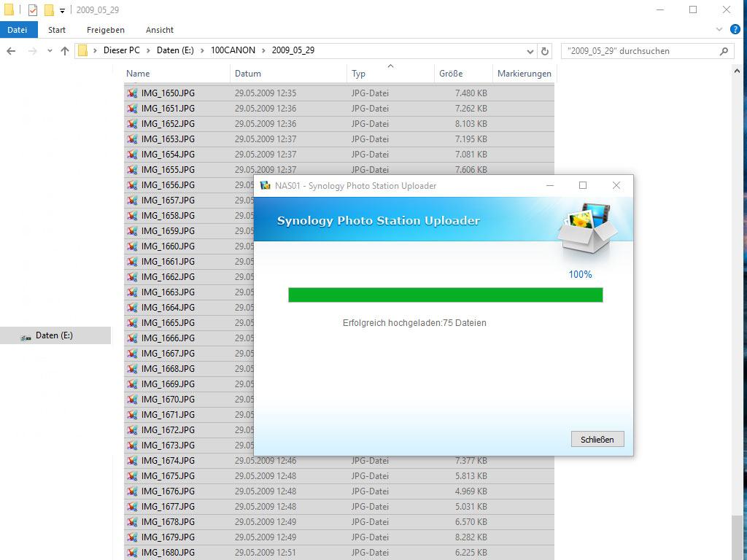Open the recent locations dropdown arrow
The width and height of the screenshot is (747, 560).
click(50, 51)
